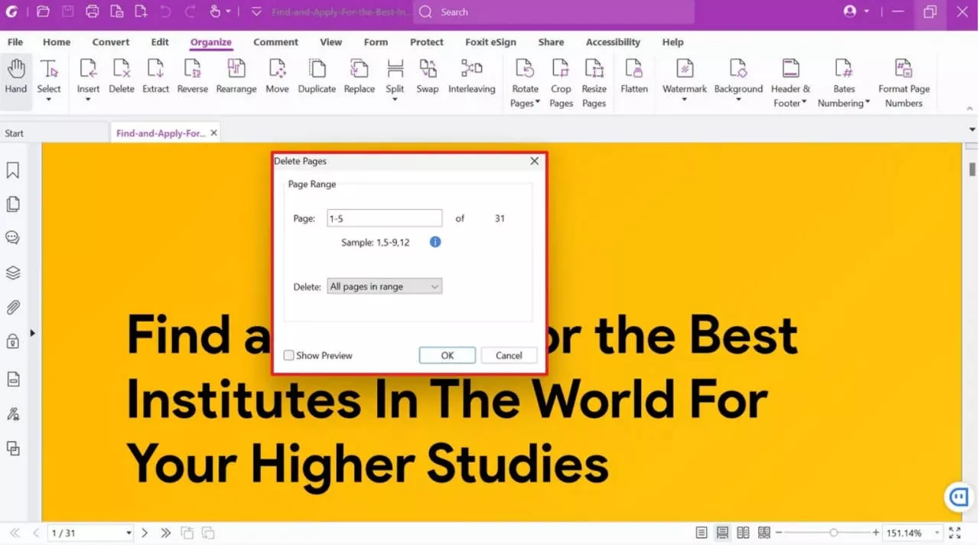The width and height of the screenshot is (980, 545).
Task: Select the Swap pages tool
Action: pyautogui.click(x=427, y=77)
